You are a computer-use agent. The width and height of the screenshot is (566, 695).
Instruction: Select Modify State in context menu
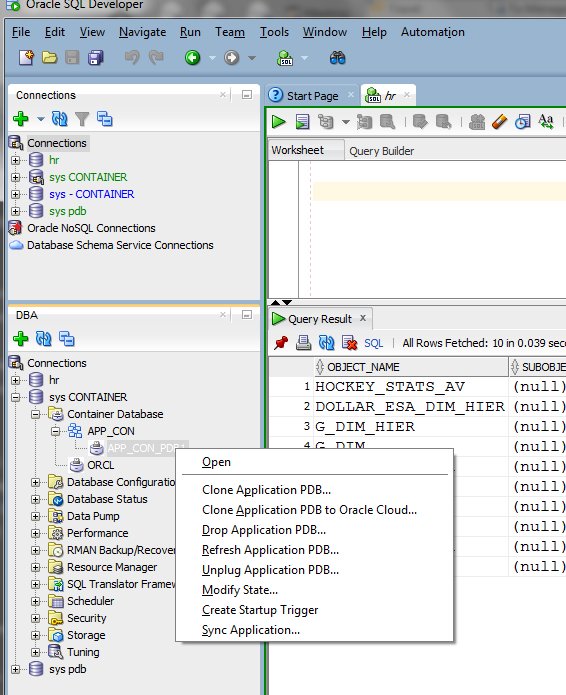[x=240, y=590]
